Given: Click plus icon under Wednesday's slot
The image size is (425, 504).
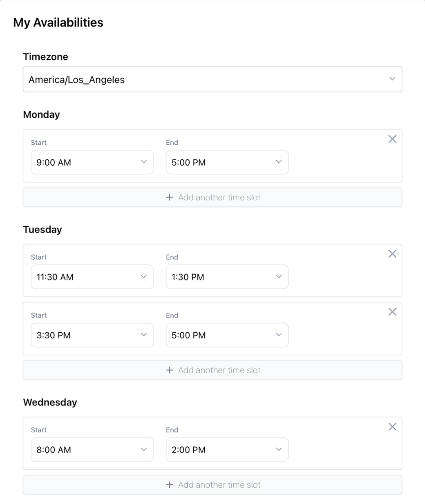Looking at the screenshot, I should click(x=170, y=485).
